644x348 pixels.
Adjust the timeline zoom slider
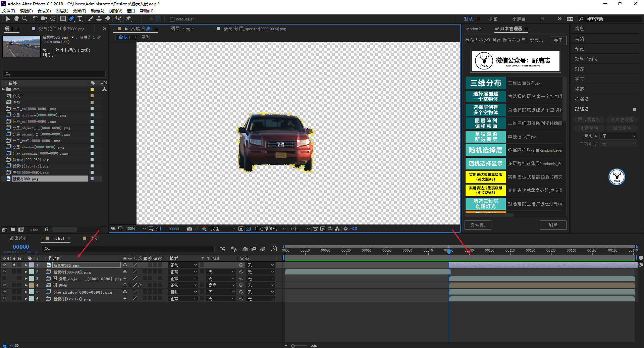[x=299, y=346]
